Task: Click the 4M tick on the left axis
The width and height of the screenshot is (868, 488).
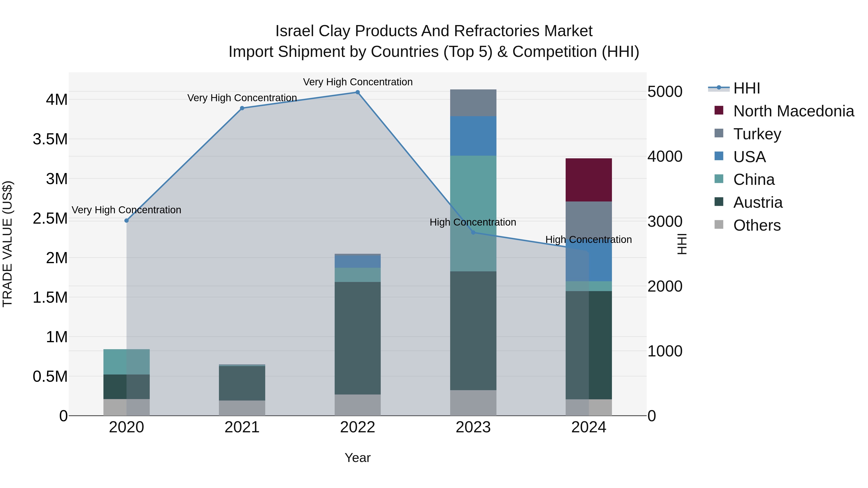Action: point(57,100)
